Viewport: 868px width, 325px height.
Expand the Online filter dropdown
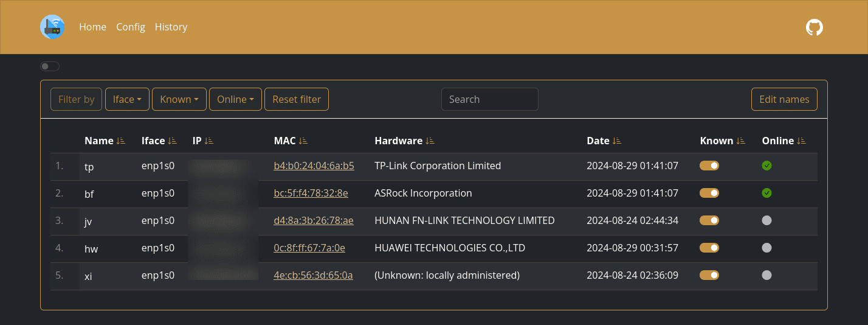click(235, 99)
